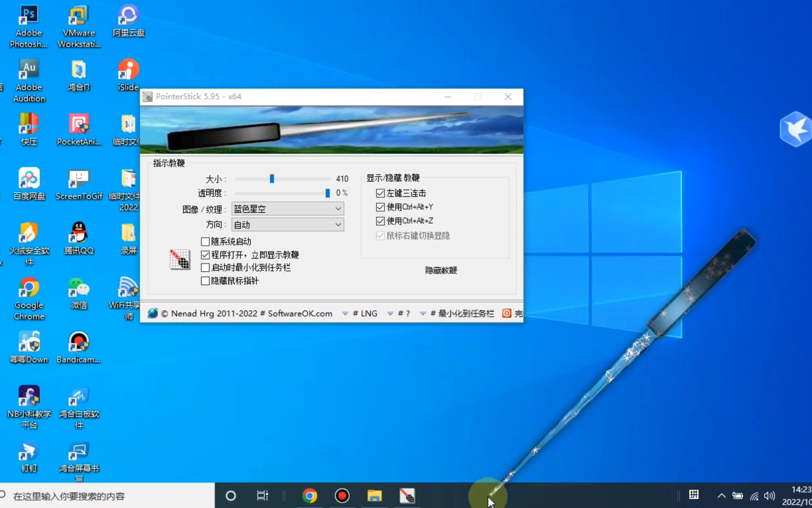Enable 隐藏鼠标指针 checkbox
This screenshot has width=812, height=508.
[x=205, y=281]
